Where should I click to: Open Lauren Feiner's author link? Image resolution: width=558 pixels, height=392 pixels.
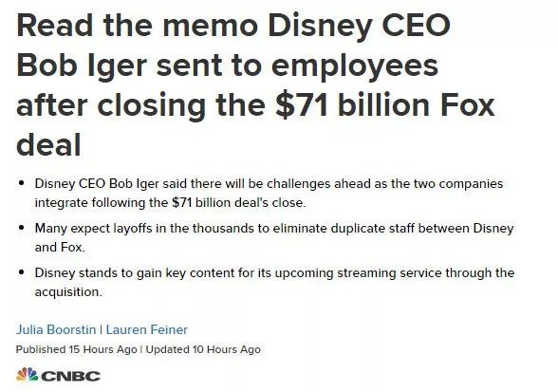pyautogui.click(x=146, y=329)
